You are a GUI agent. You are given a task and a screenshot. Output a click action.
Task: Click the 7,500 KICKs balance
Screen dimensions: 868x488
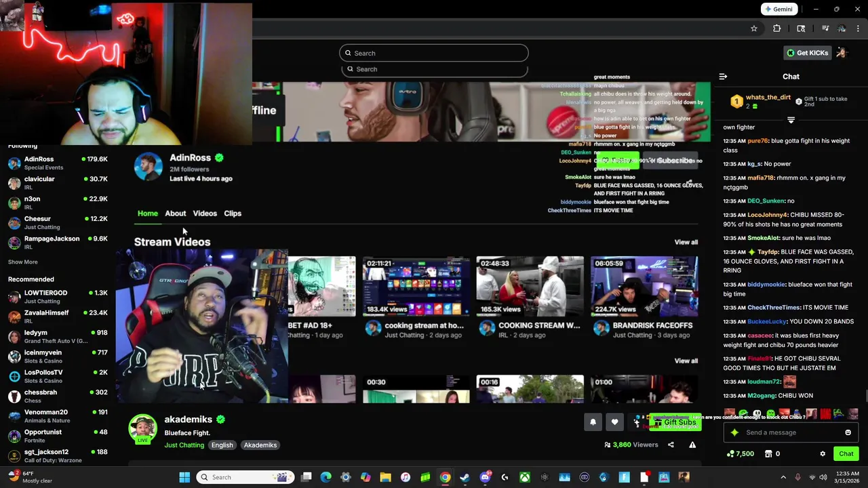(740, 454)
